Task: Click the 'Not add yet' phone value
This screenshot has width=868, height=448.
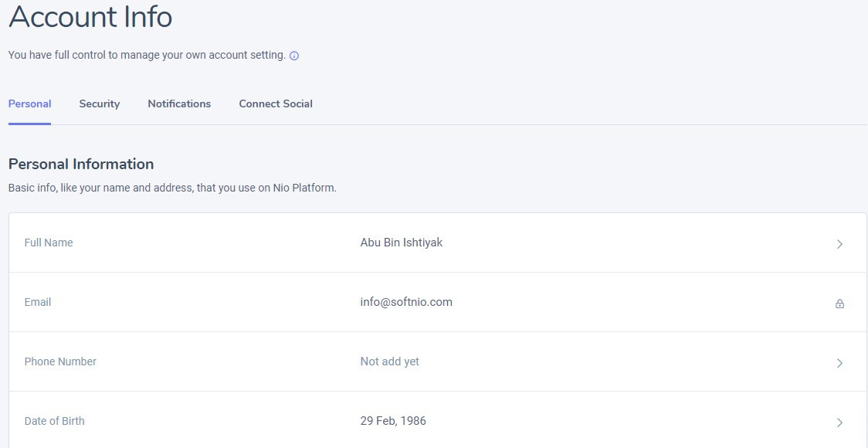Action: pyautogui.click(x=389, y=361)
